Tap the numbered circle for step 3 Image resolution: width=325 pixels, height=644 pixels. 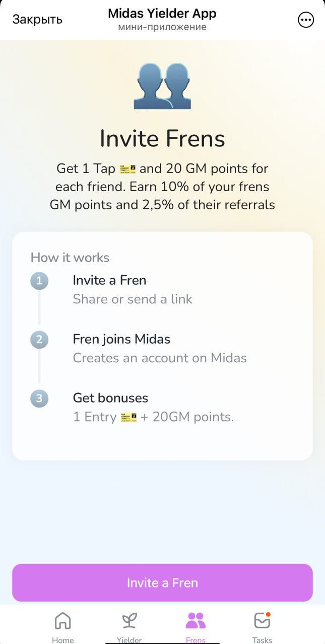pyautogui.click(x=39, y=398)
